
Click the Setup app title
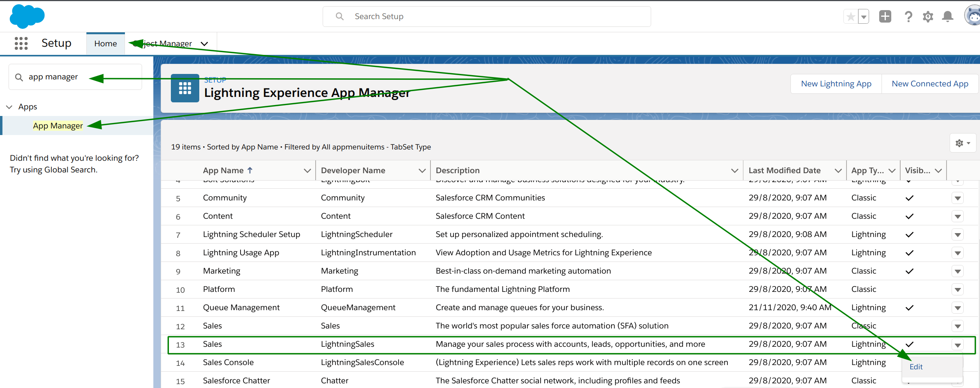[x=56, y=43]
